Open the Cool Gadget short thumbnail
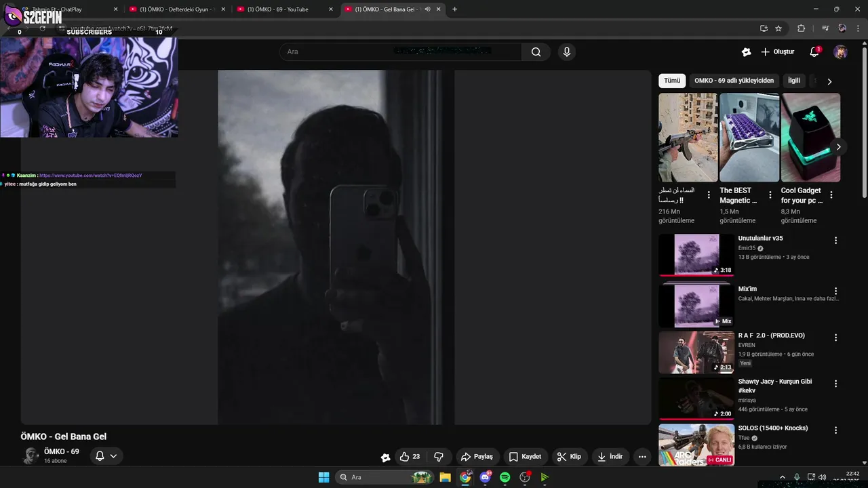This screenshot has width=868, height=488. [x=811, y=138]
